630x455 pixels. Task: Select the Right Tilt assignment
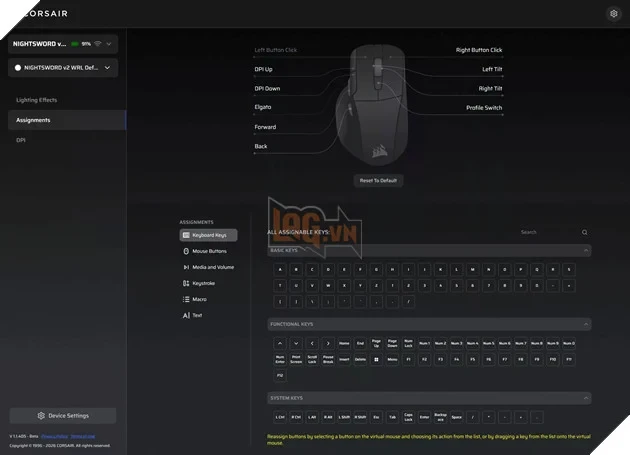(490, 89)
